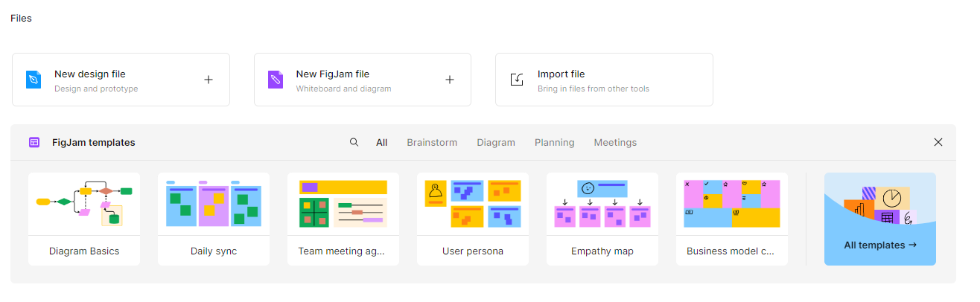The height and width of the screenshot is (302, 980).
Task: Click the Business model c... label
Action: coord(731,251)
